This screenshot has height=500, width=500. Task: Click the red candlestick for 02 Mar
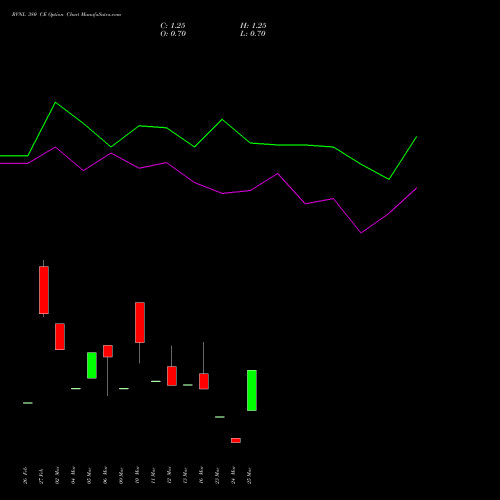(60, 336)
